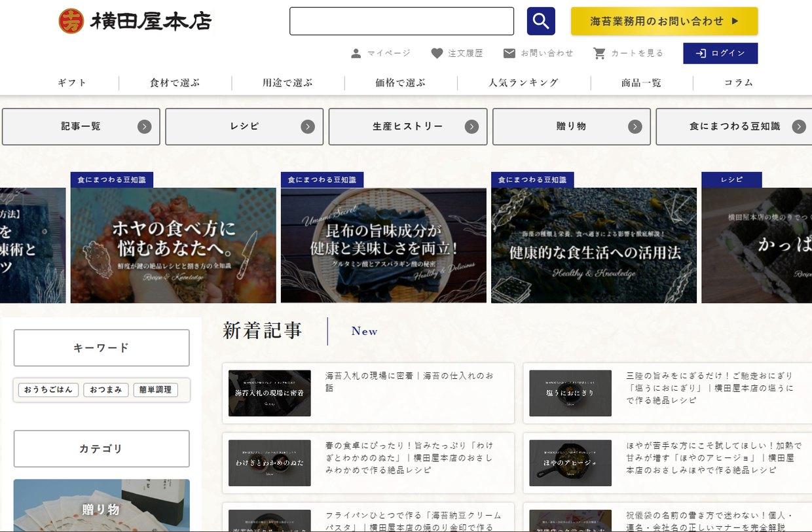This screenshot has width=812, height=532.
Task: Open the ほやが苦手な方に article title
Action: point(713,457)
